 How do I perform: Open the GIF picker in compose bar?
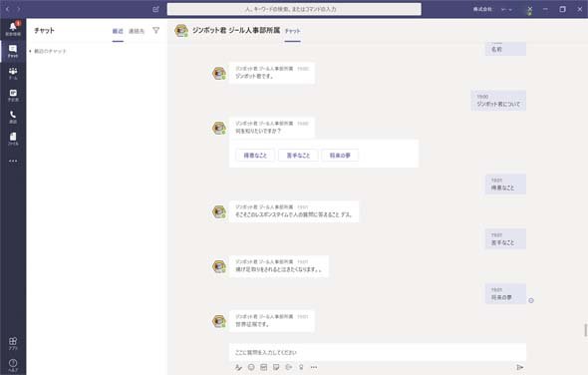pos(264,367)
